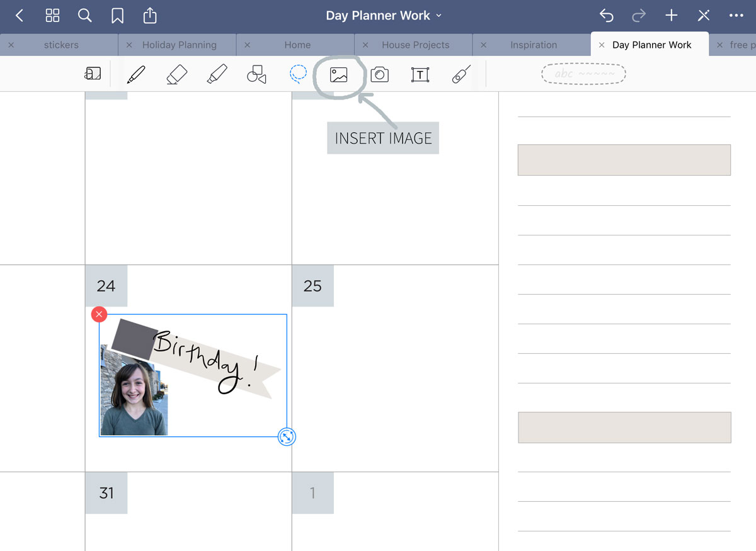
Task: Tap the date 31 calendar cell label
Action: pos(106,492)
